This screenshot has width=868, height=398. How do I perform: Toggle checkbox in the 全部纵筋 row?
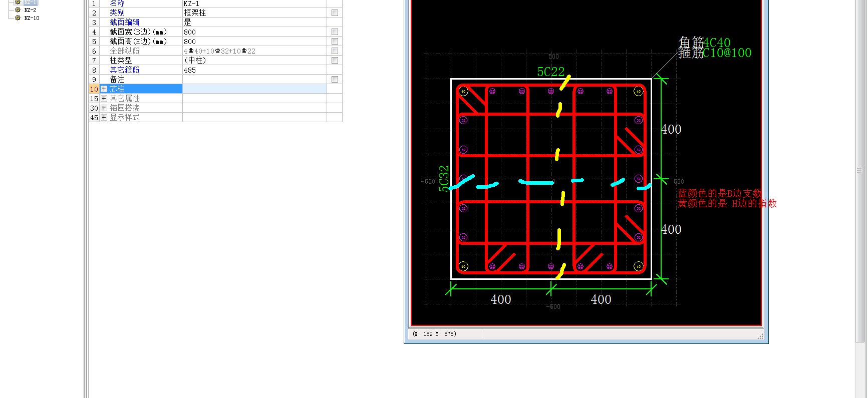(x=335, y=51)
